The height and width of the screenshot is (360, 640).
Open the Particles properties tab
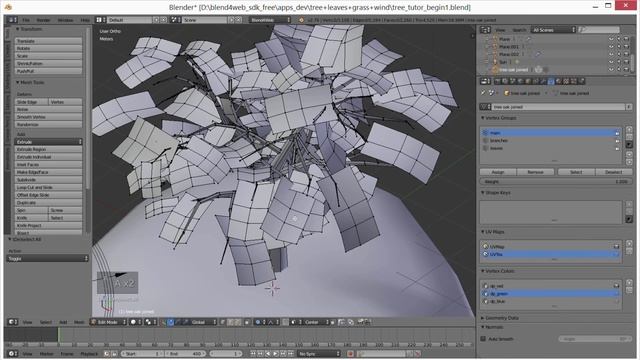[573, 82]
